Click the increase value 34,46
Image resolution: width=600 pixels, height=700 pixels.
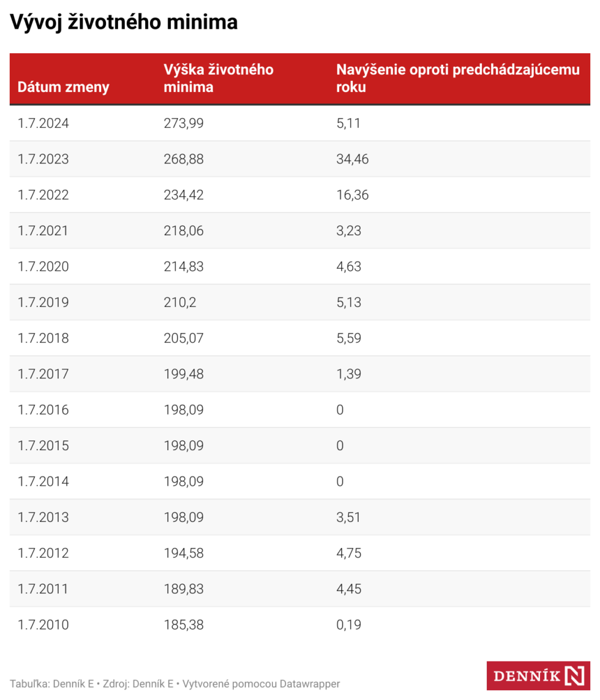353,159
